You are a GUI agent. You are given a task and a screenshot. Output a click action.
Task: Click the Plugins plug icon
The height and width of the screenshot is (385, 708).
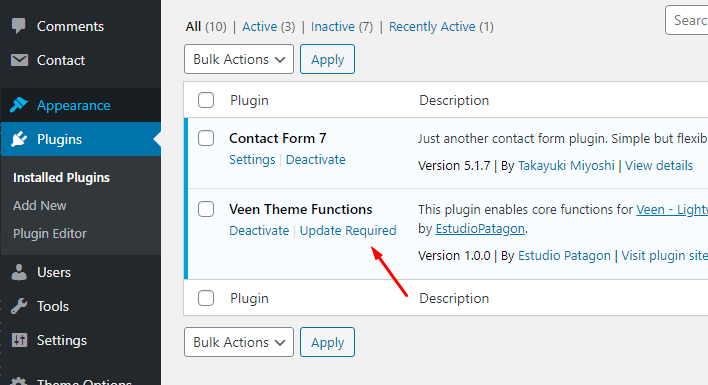tap(19, 139)
